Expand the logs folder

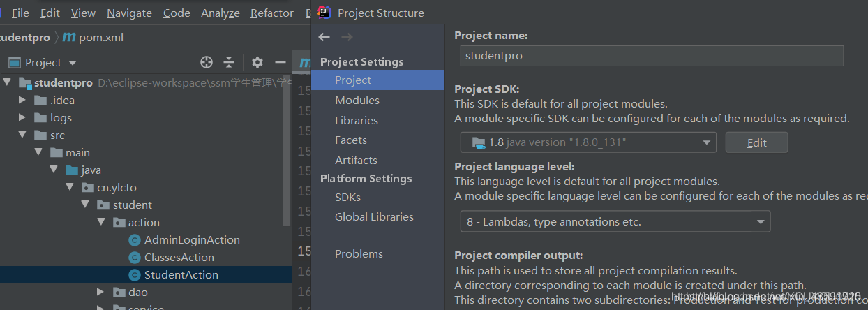(22, 118)
